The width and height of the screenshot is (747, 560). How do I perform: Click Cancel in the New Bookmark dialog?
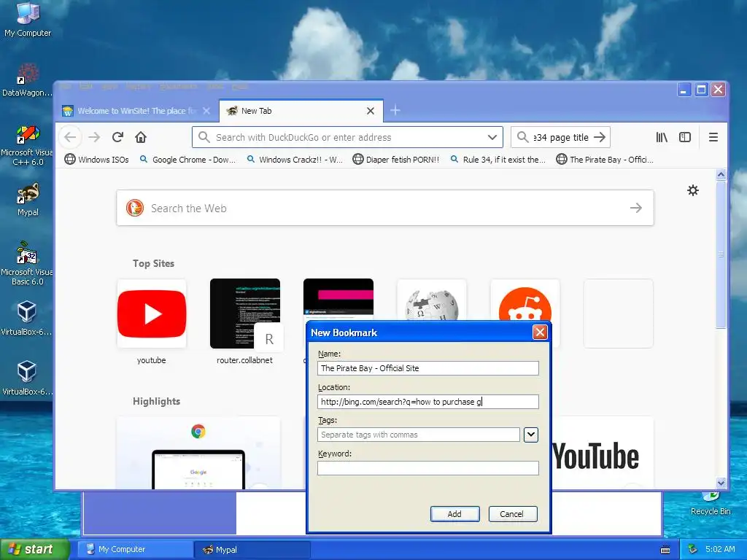[x=512, y=514]
